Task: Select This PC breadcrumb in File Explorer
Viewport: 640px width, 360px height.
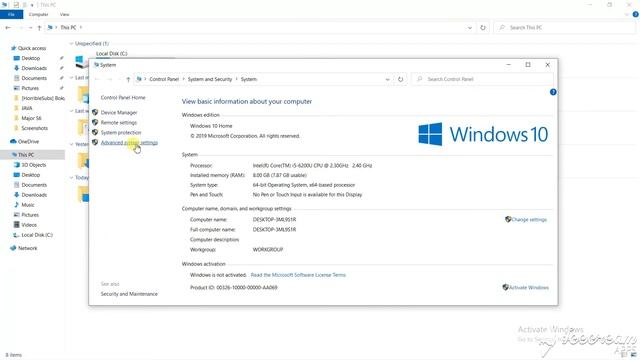Action: [x=68, y=27]
